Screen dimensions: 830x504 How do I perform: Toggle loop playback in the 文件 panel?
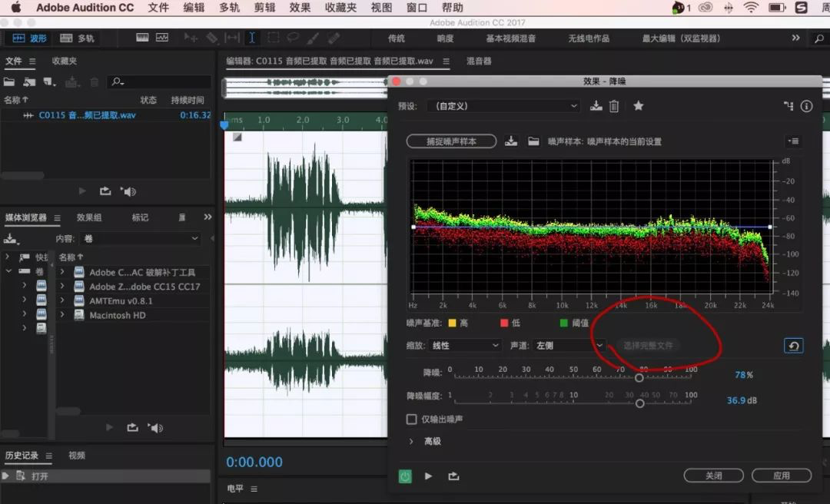point(105,191)
